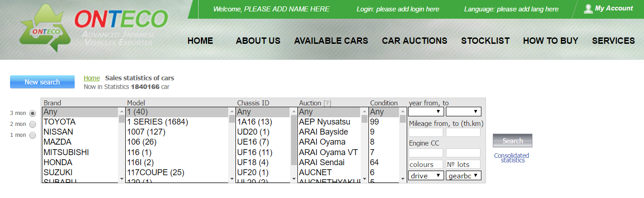Select SUZUKI in Brand list
This screenshot has height=198, width=644.
(x=80, y=172)
